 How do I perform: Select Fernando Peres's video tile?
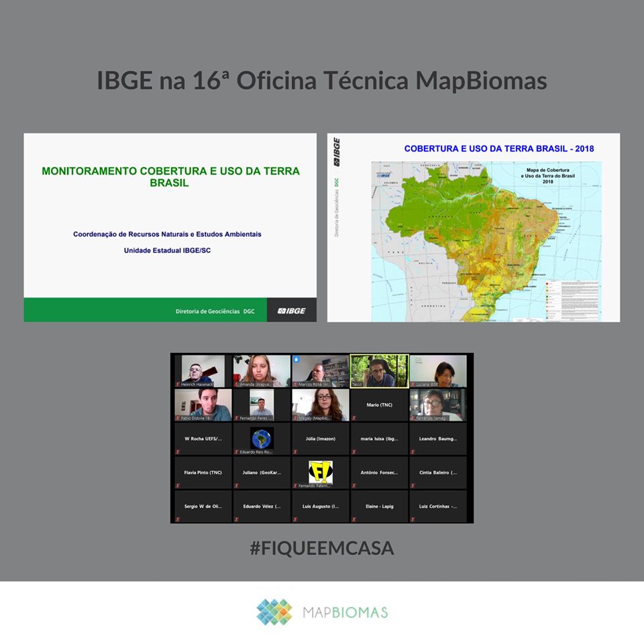coord(262,405)
